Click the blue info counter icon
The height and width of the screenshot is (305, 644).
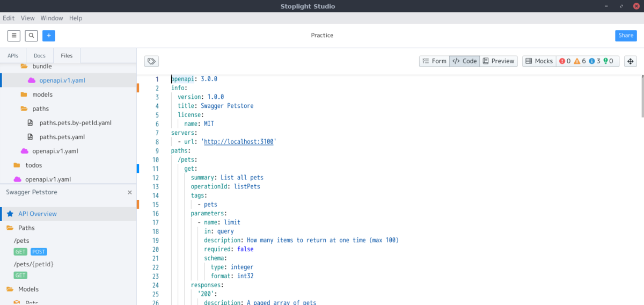[x=591, y=61]
